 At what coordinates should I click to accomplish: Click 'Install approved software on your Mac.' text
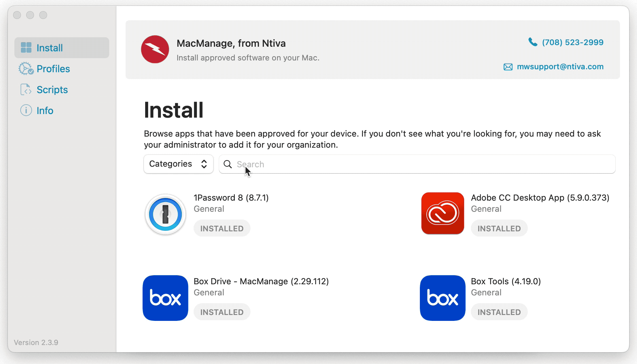coord(248,58)
